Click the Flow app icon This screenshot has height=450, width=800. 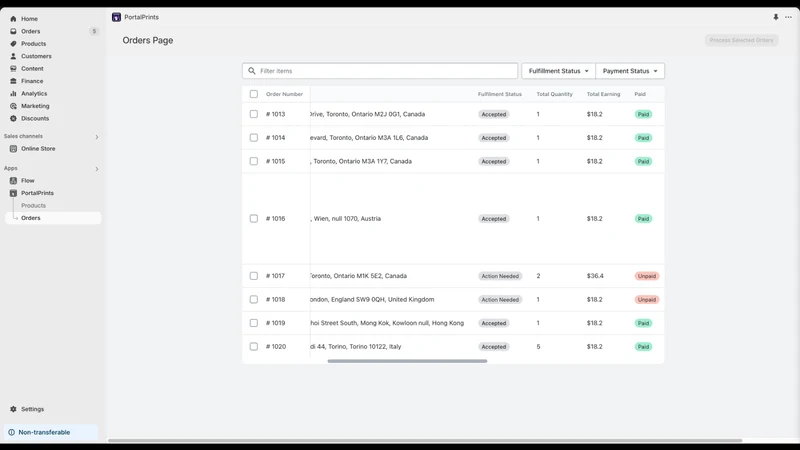coord(13,181)
